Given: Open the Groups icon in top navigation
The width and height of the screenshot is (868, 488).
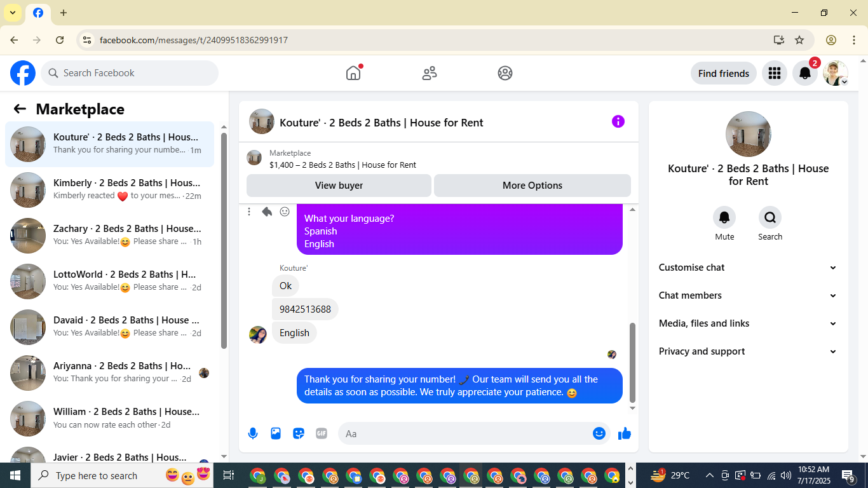Looking at the screenshot, I should [x=505, y=73].
